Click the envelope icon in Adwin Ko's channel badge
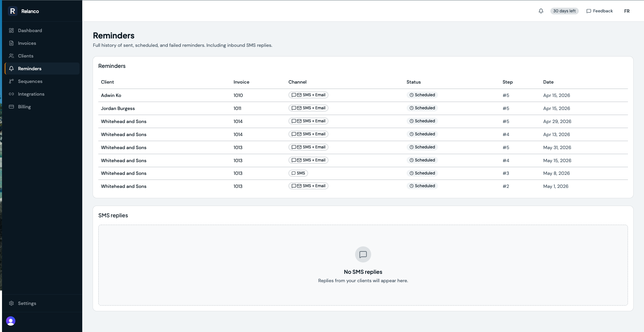The height and width of the screenshot is (332, 644). pos(299,95)
